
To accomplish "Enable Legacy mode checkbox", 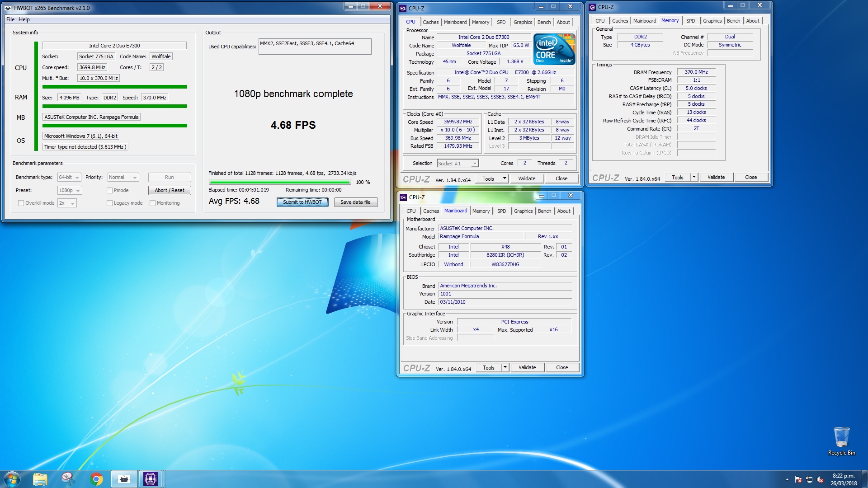I will pos(109,203).
